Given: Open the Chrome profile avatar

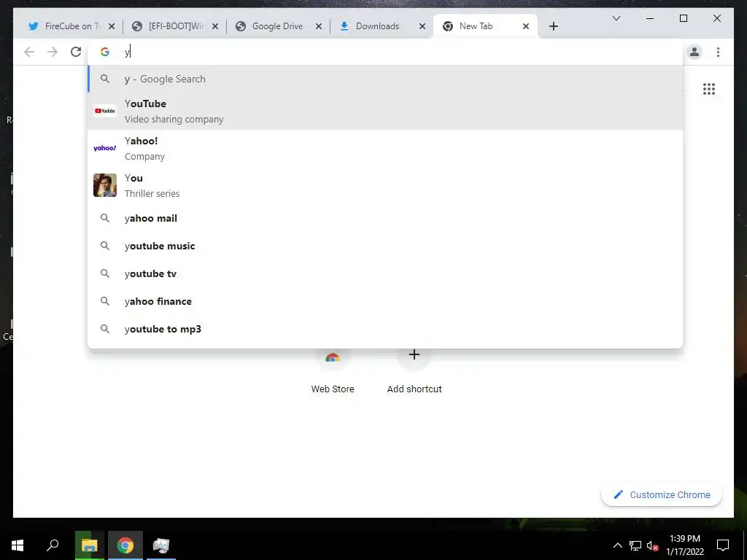Looking at the screenshot, I should [x=694, y=52].
